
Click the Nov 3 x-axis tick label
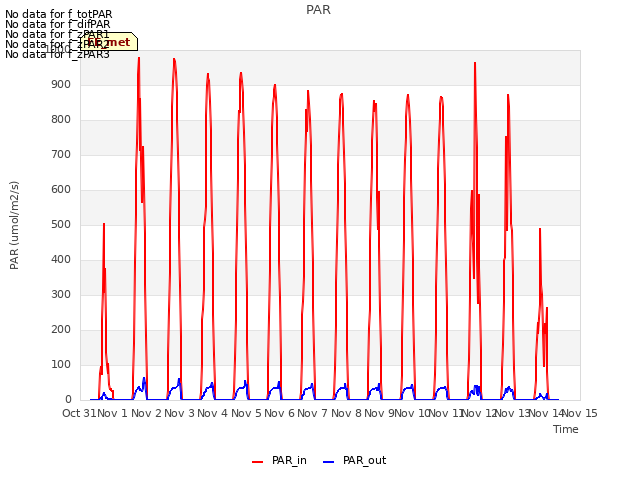click(x=179, y=413)
